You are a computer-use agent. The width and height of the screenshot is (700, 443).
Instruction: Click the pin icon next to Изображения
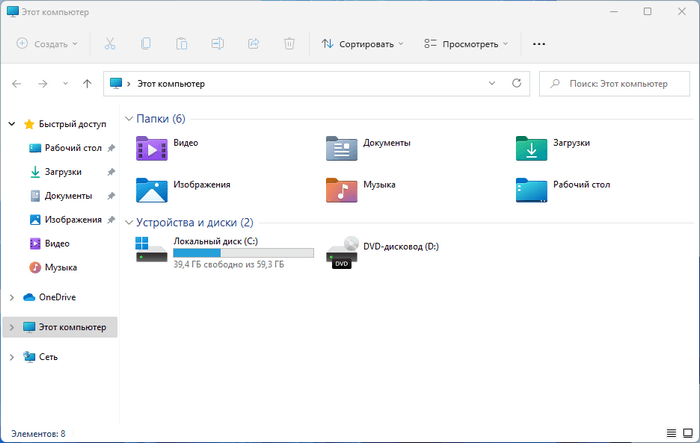click(x=111, y=220)
